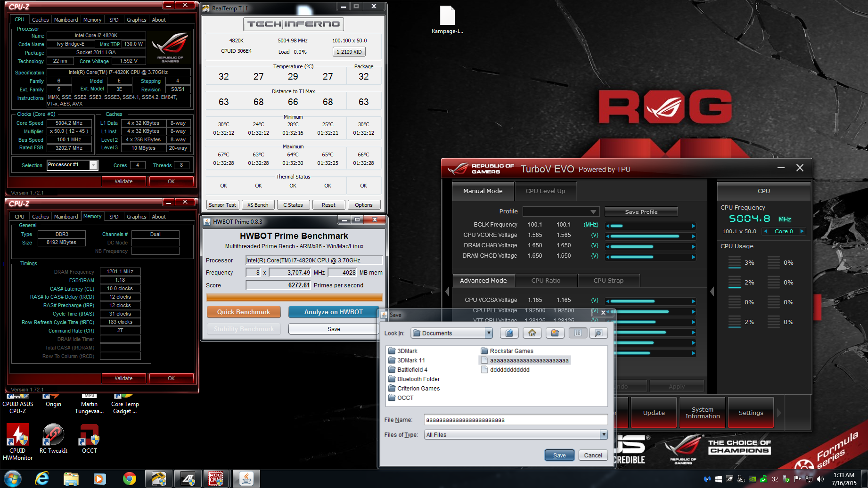The width and height of the screenshot is (868, 488).
Task: Click the 1.2109 VID button in RealTemp
Action: coord(349,52)
